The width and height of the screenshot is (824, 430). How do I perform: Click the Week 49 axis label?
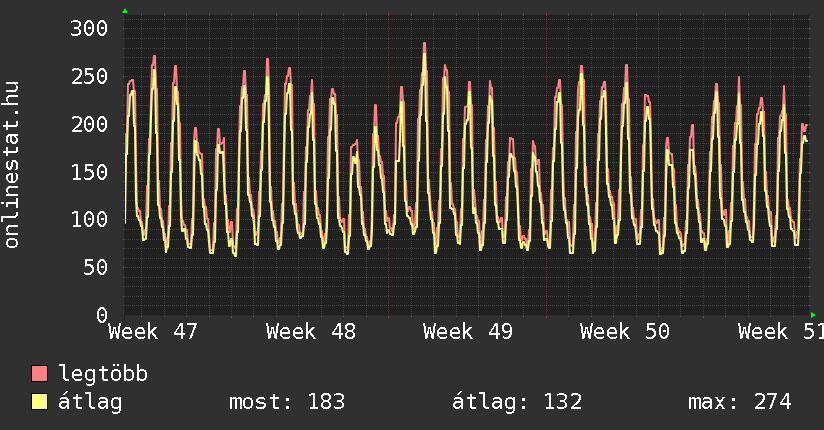point(467,332)
